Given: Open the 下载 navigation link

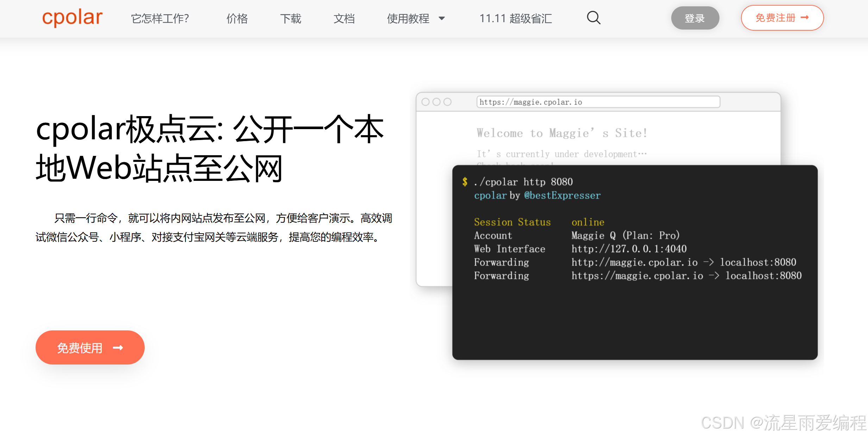Looking at the screenshot, I should click(x=290, y=18).
